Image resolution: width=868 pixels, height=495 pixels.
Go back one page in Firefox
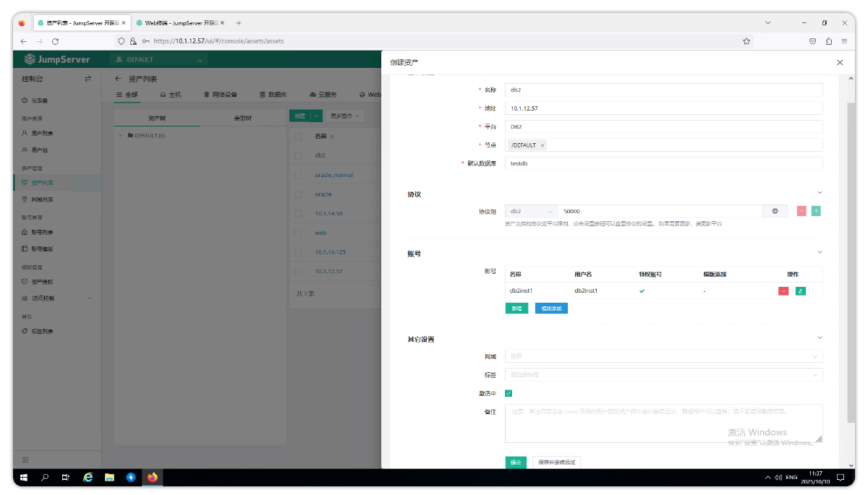(24, 41)
